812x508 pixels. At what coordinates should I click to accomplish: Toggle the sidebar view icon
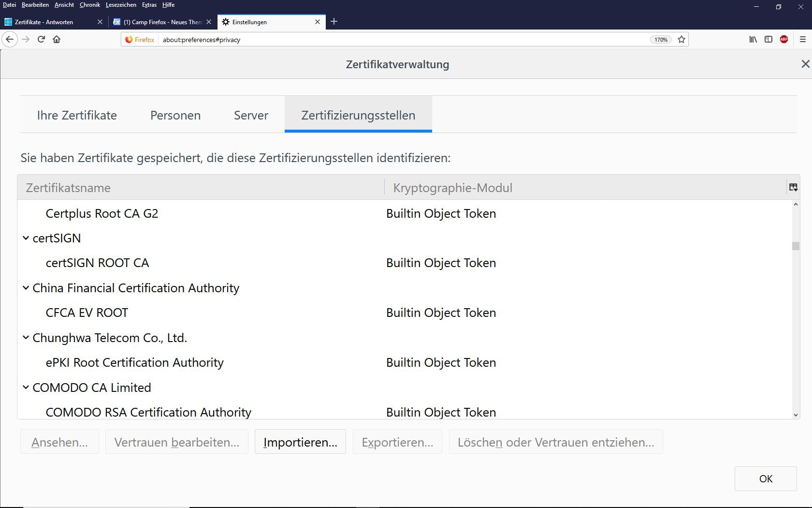[768, 40]
